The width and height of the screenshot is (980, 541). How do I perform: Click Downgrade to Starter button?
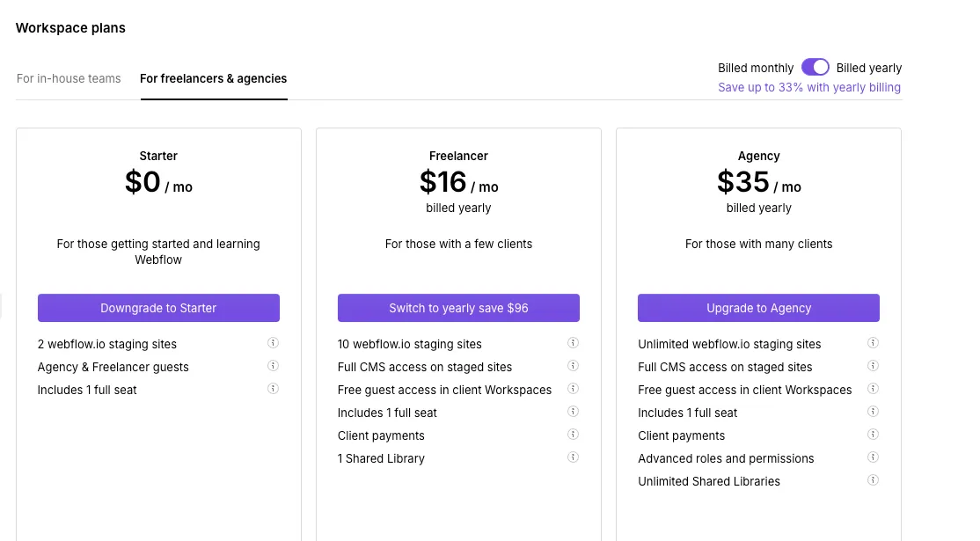coord(158,308)
